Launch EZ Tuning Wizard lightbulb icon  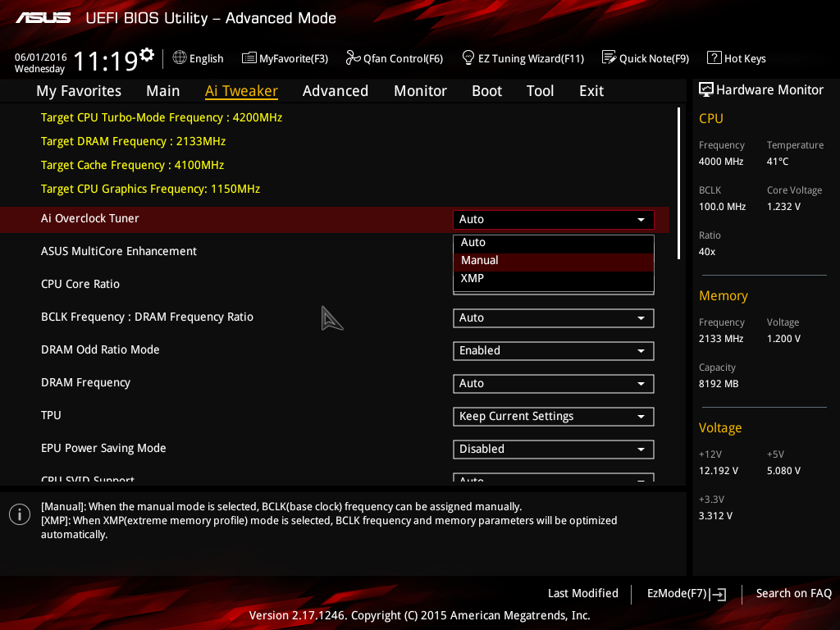468,57
